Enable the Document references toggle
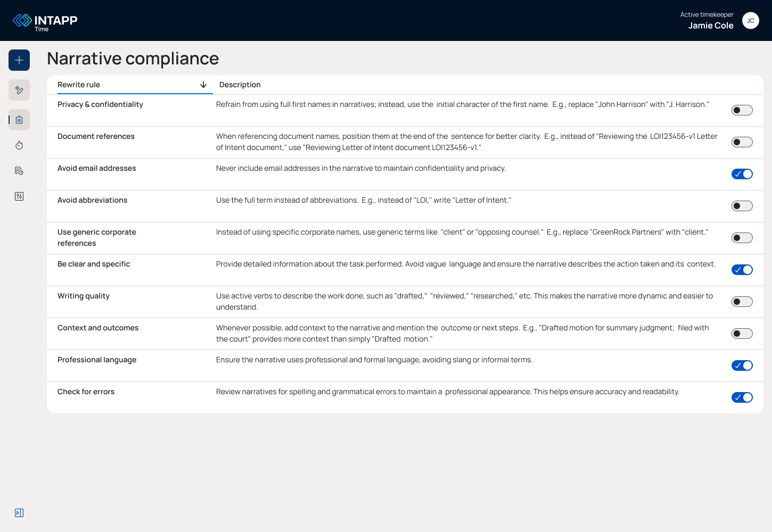The image size is (772, 532). pyautogui.click(x=742, y=142)
